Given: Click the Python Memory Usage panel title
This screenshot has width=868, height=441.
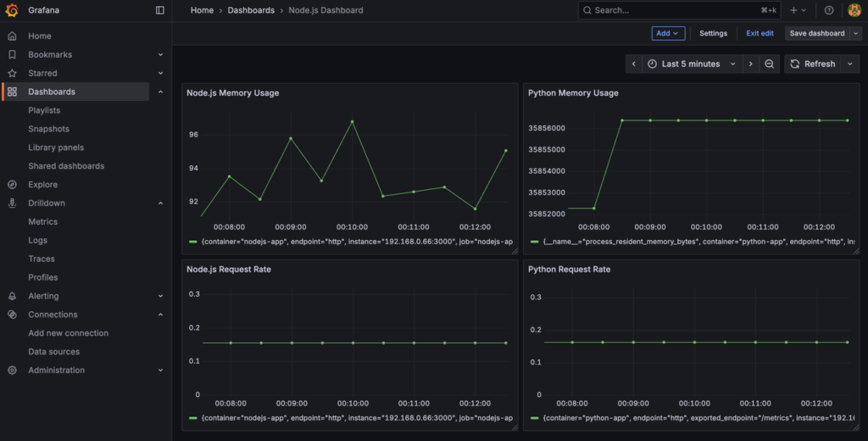Looking at the screenshot, I should coord(573,93).
